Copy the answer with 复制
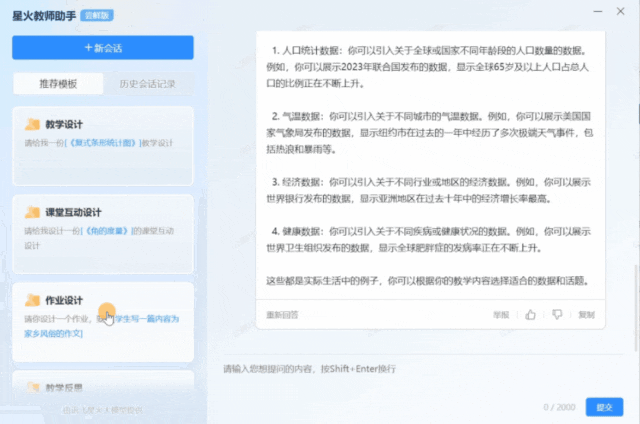Image resolution: width=640 pixels, height=424 pixels. 586,315
